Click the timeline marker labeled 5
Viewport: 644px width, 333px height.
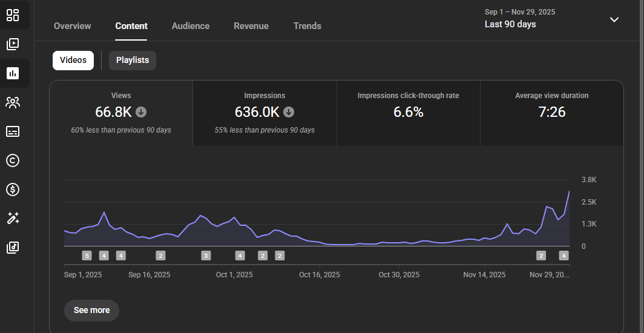pyautogui.click(x=87, y=256)
